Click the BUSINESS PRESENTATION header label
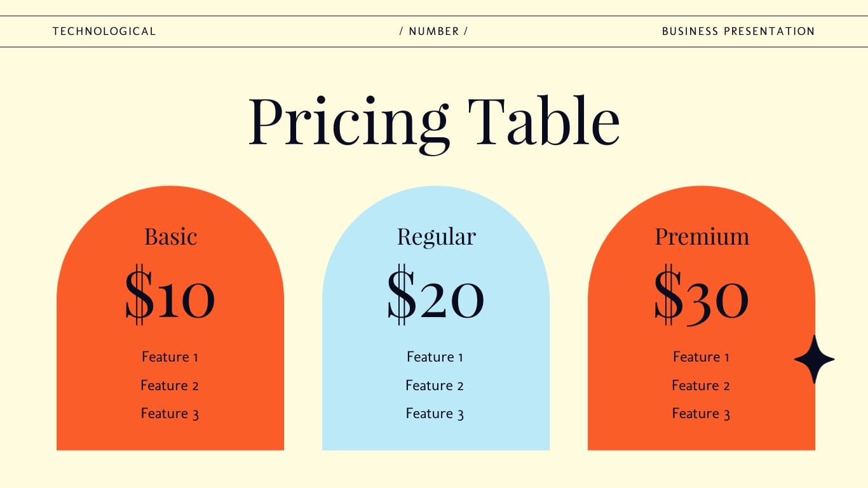This screenshot has width=868, height=488. click(x=738, y=31)
